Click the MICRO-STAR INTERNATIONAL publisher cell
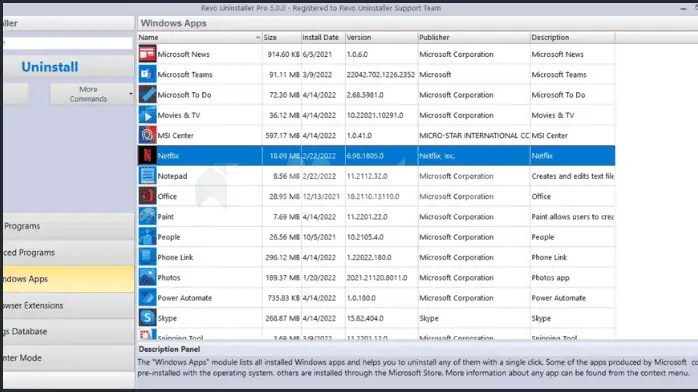Viewport: 698px width, 392px height. [474, 136]
